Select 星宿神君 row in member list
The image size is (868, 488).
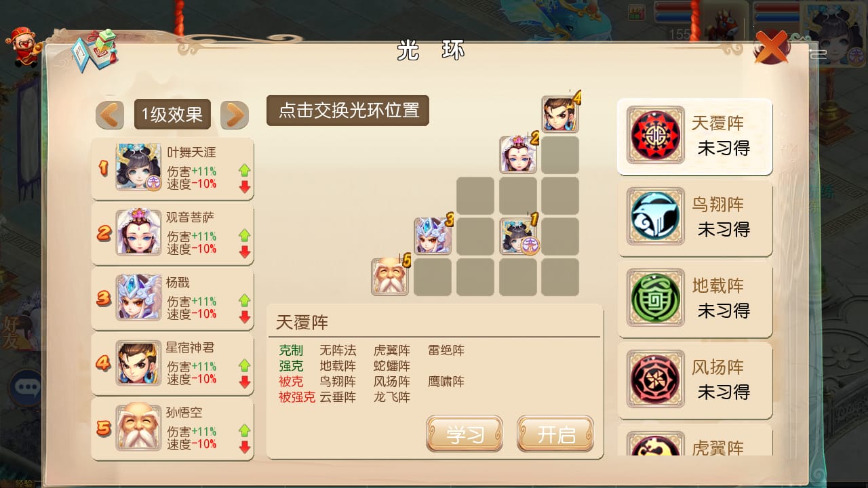(x=172, y=364)
